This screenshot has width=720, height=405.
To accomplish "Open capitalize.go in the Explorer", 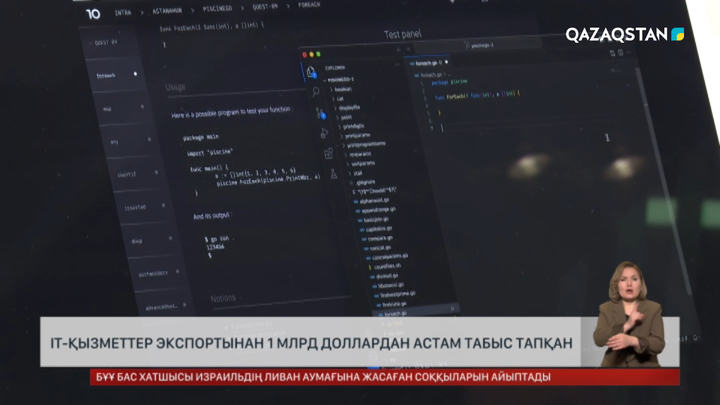I will 377,229.
